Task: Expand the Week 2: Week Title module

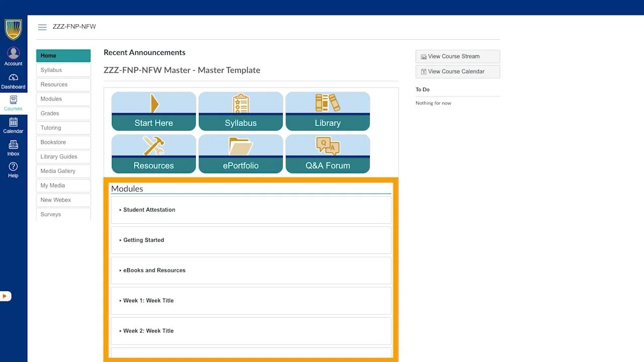Action: (x=251, y=330)
